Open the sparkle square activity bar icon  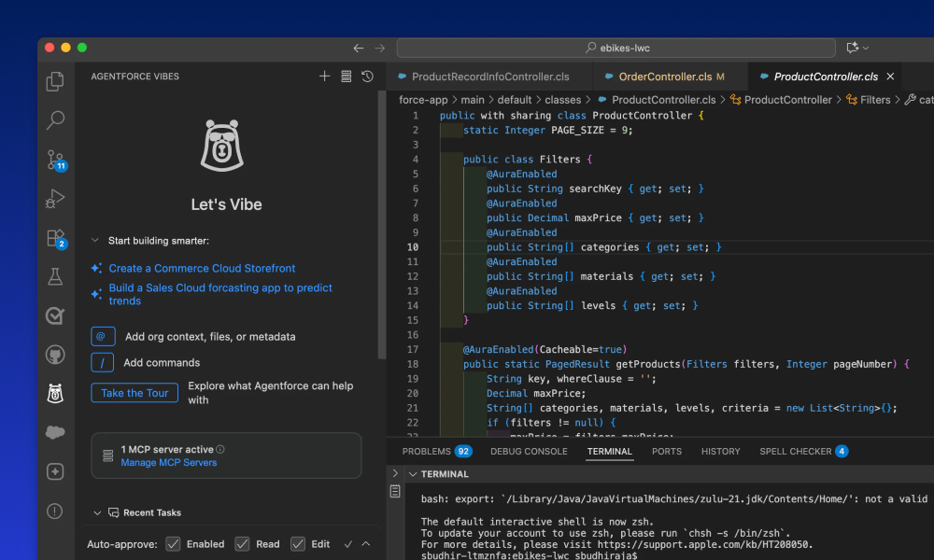55,472
